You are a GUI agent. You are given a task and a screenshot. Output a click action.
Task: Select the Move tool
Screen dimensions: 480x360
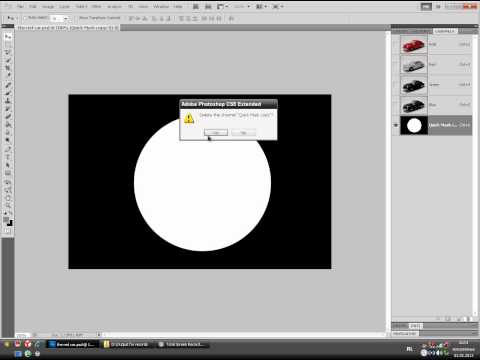pos(8,37)
